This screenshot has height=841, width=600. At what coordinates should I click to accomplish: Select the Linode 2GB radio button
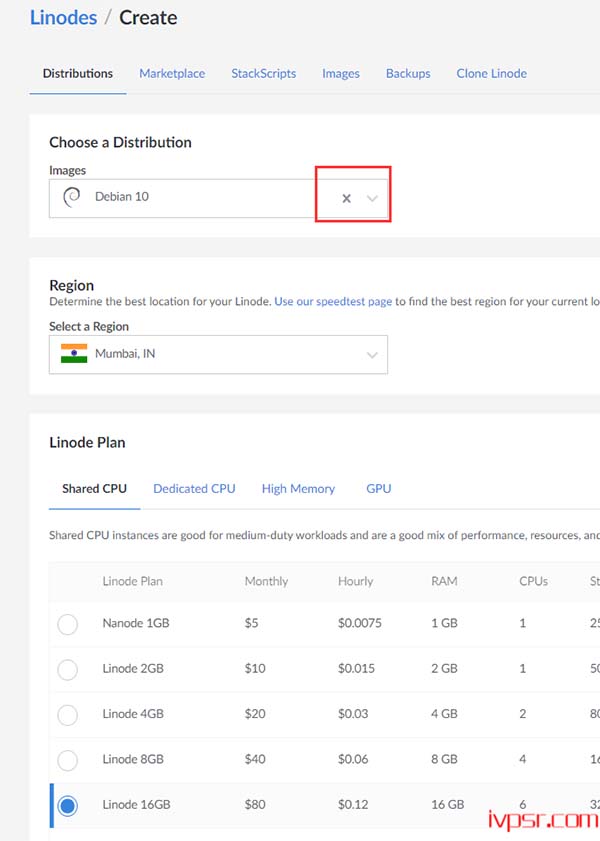tap(68, 669)
